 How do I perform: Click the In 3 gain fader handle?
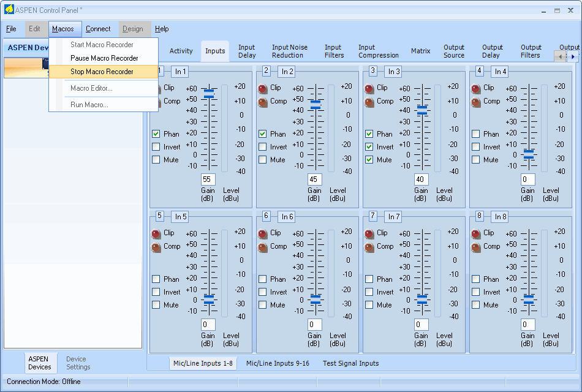pos(422,110)
